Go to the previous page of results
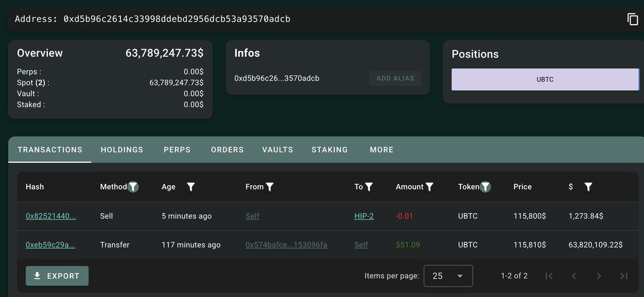The height and width of the screenshot is (297, 644). [574, 276]
